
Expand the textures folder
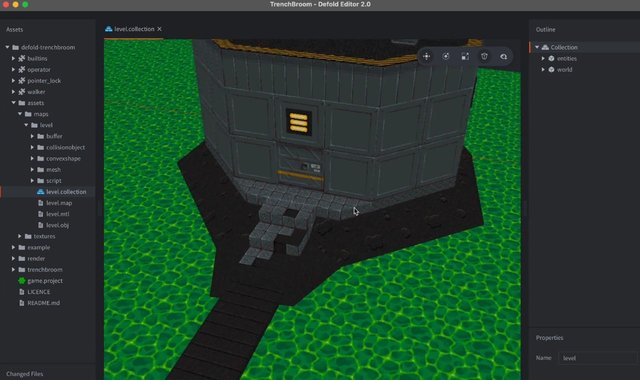tap(20, 236)
